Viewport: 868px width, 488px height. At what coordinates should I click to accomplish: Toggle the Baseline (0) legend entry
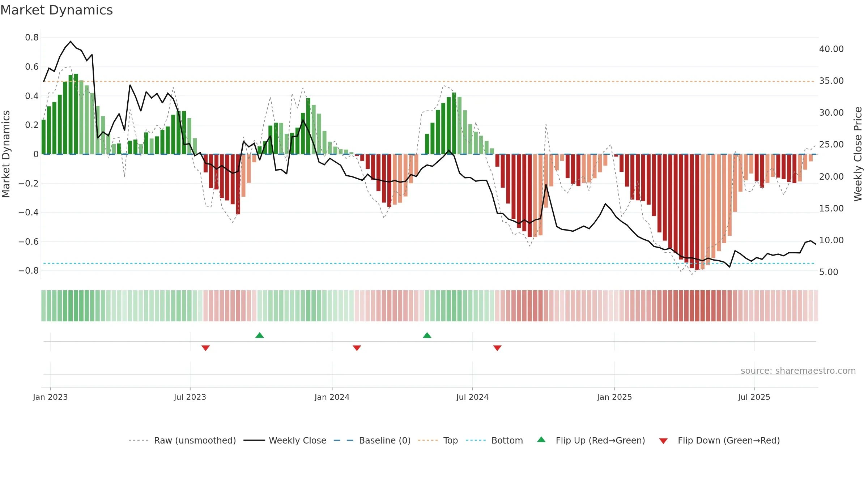(372, 440)
